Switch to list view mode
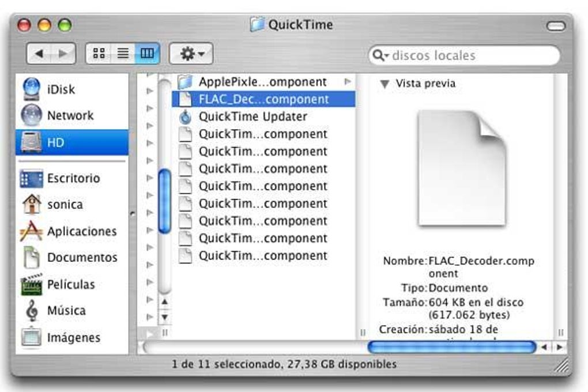The image size is (588, 392). (x=123, y=53)
